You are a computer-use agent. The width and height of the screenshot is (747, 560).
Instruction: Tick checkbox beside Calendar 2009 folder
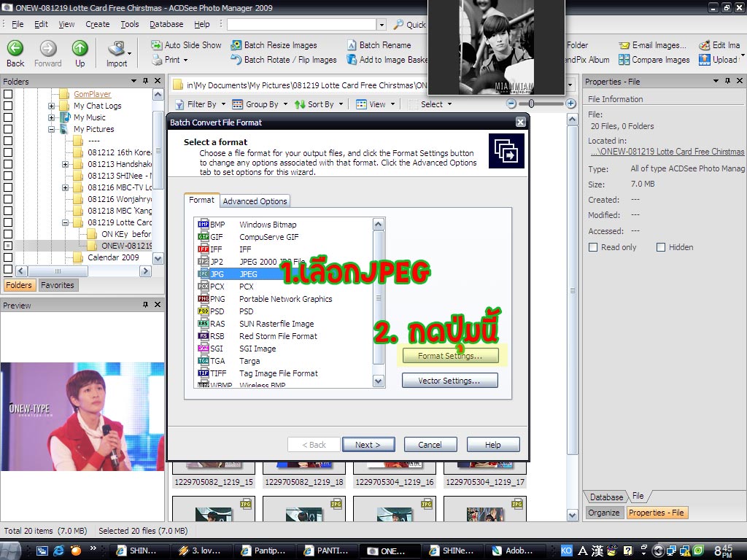[x=8, y=257]
